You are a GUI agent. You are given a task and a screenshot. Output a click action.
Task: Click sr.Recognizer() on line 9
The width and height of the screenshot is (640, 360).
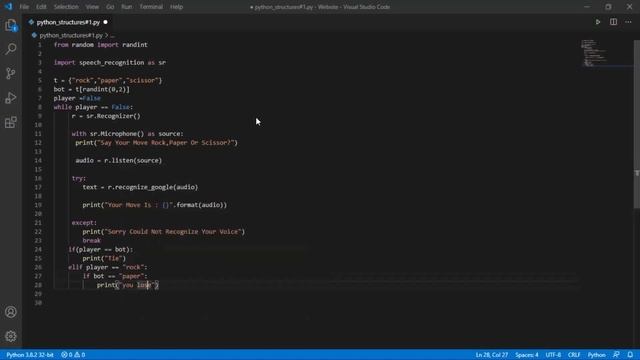(x=113, y=116)
